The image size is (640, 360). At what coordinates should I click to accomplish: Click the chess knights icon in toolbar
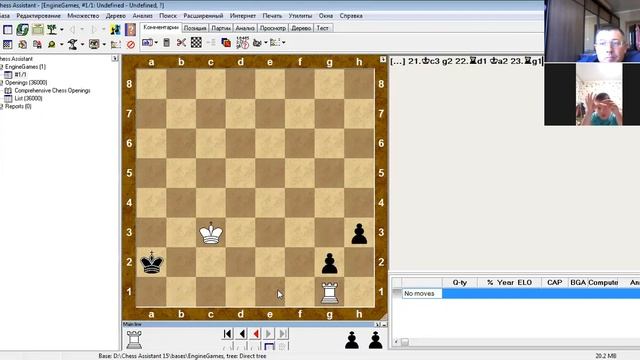click(116, 29)
